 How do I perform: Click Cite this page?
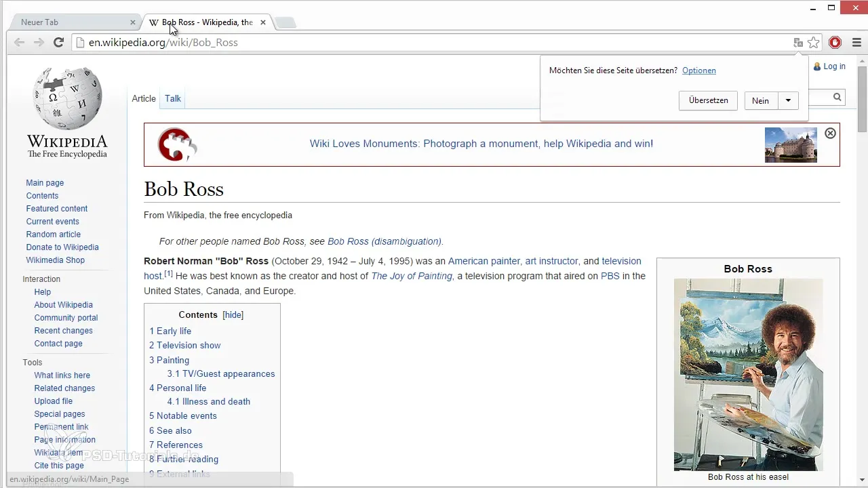(x=59, y=466)
